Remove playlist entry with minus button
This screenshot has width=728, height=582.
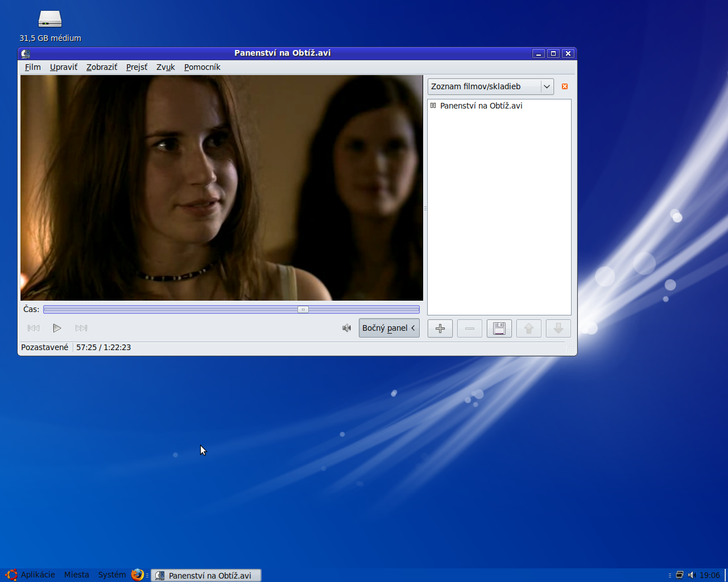point(469,329)
